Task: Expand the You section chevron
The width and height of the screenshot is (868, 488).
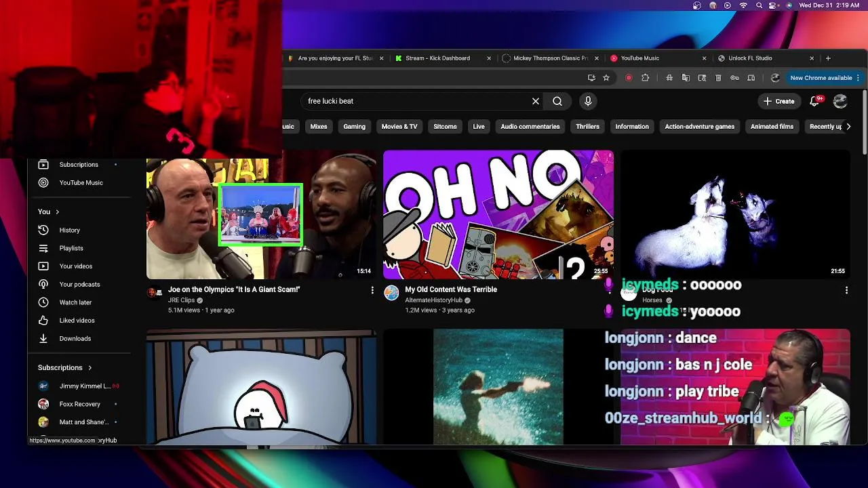Action: (58, 212)
